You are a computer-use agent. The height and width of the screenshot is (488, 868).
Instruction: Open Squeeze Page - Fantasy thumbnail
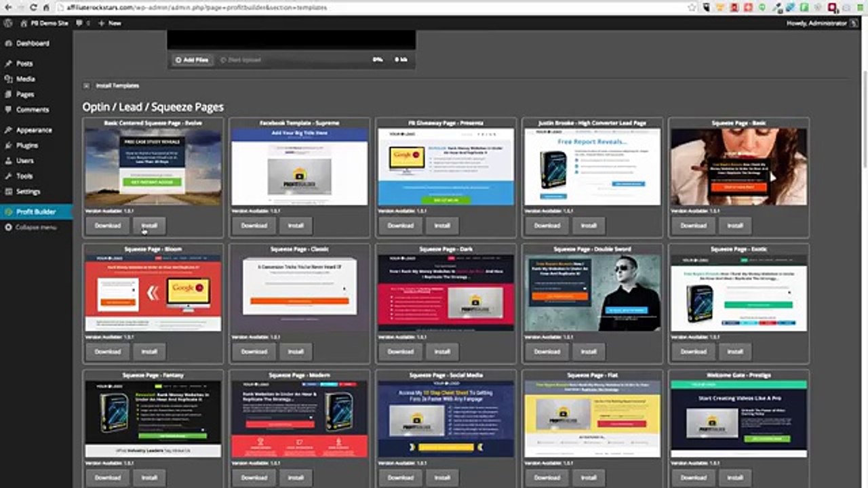click(x=153, y=419)
